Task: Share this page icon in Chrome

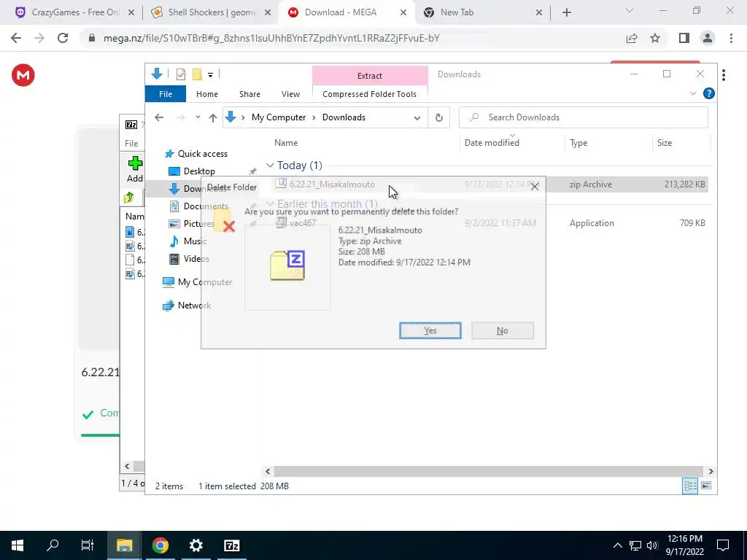Action: pos(632,38)
